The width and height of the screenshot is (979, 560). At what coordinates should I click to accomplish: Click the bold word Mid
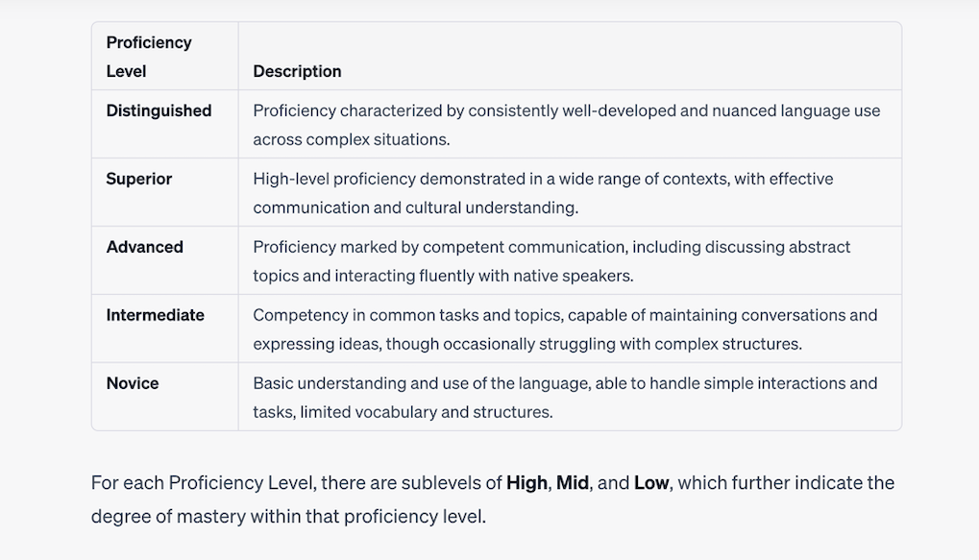[572, 482]
